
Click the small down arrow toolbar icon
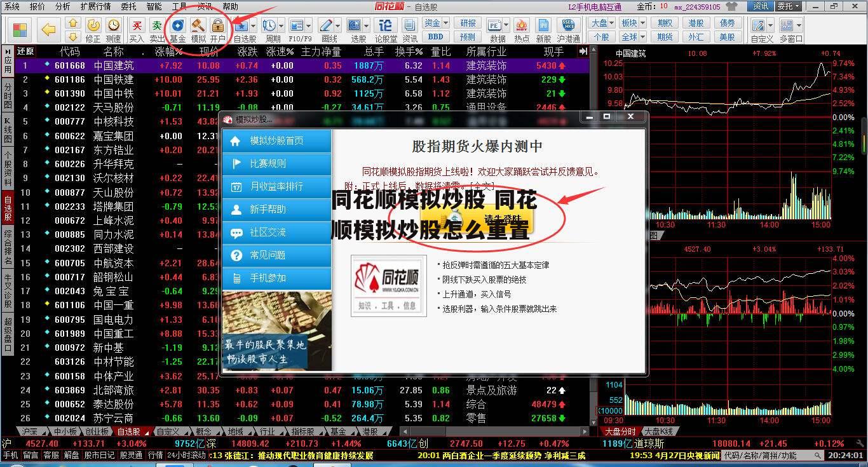pyautogui.click(x=73, y=36)
